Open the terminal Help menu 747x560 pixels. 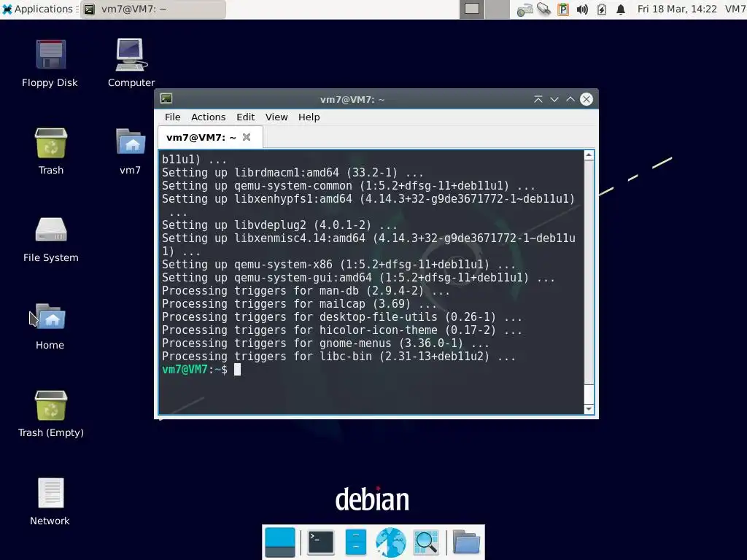click(309, 117)
